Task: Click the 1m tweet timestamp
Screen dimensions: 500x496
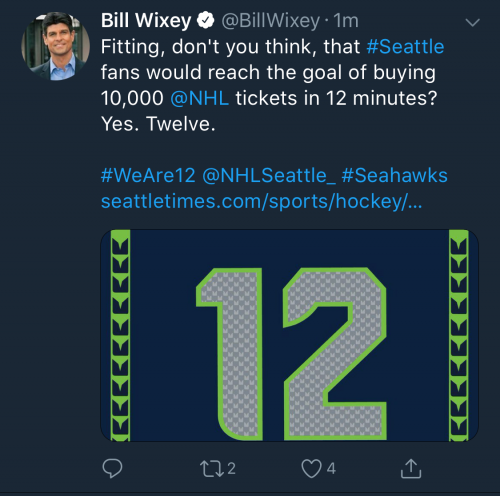Action: tap(346, 21)
